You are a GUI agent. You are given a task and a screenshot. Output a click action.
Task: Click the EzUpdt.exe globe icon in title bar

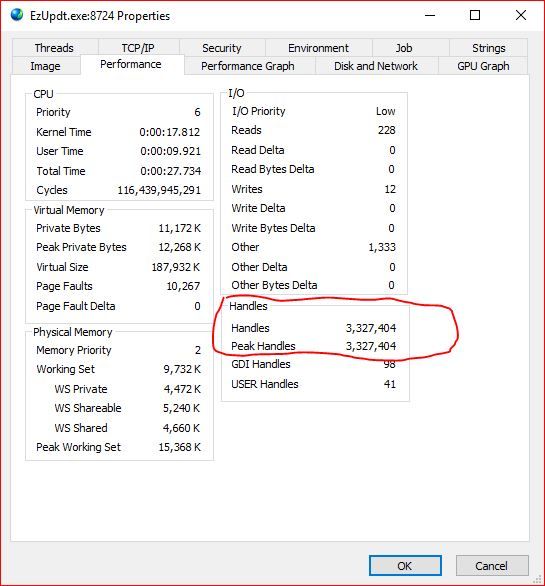click(x=17, y=15)
